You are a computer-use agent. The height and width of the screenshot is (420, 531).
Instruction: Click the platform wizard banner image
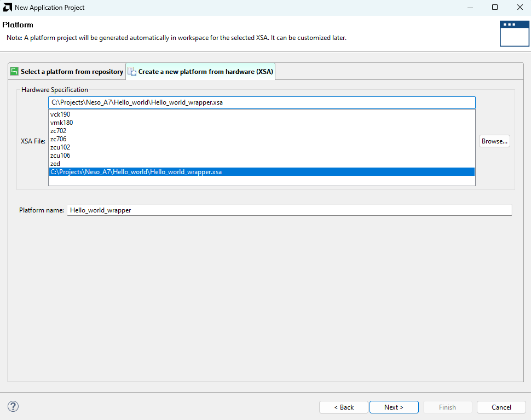tap(514, 34)
